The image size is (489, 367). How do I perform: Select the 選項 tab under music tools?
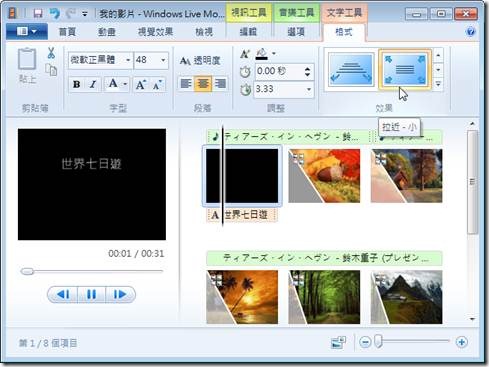pyautogui.click(x=296, y=32)
